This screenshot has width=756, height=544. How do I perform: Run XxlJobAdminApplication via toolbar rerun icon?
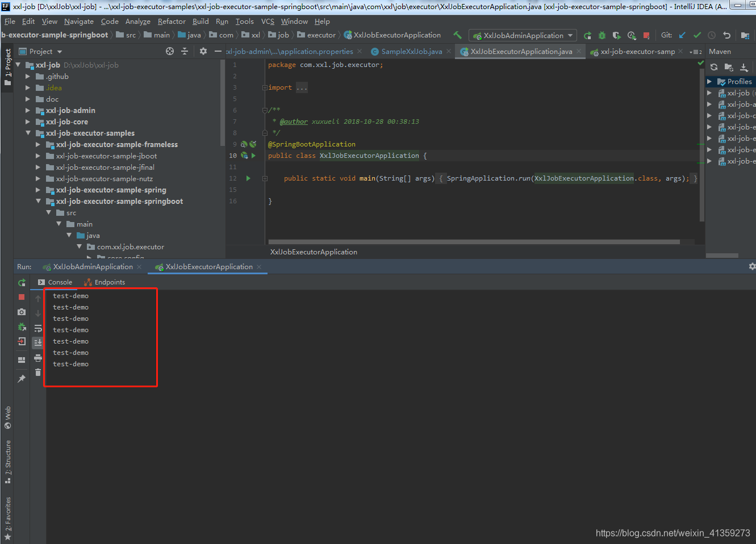pos(587,35)
